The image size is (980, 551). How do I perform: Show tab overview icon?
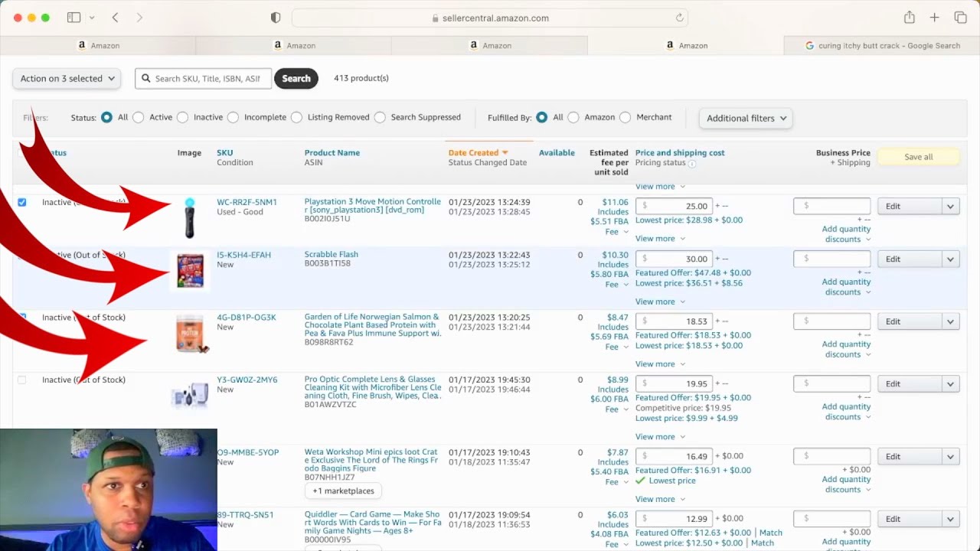coord(960,18)
